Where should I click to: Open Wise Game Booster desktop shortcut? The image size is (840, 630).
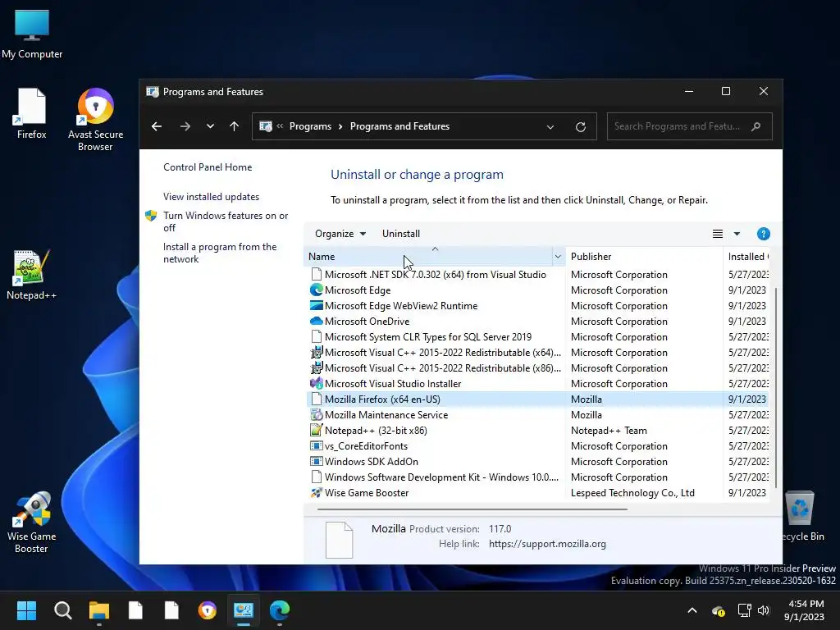pyautogui.click(x=31, y=522)
